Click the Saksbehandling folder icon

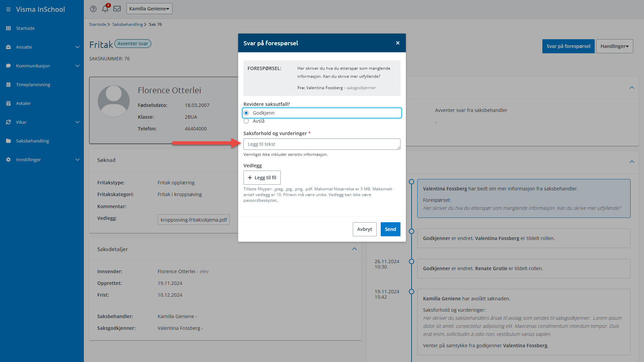(x=8, y=141)
